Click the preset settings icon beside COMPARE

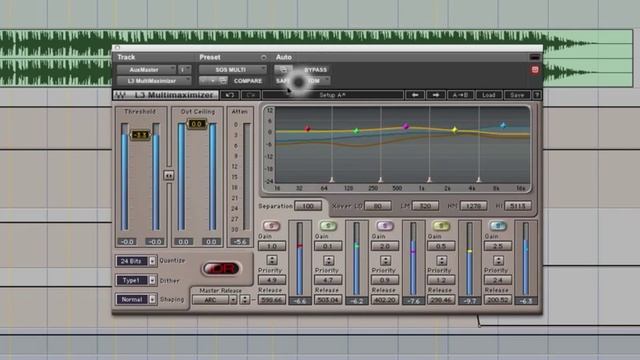click(223, 81)
